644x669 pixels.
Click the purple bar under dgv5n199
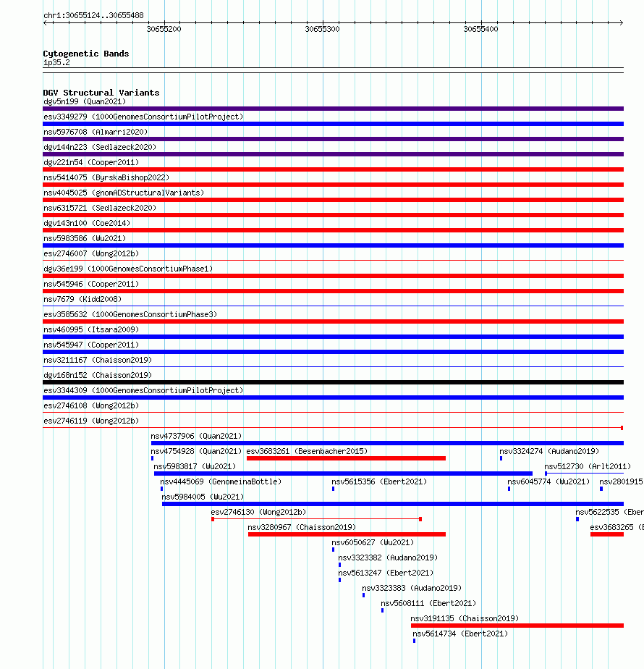(x=333, y=109)
